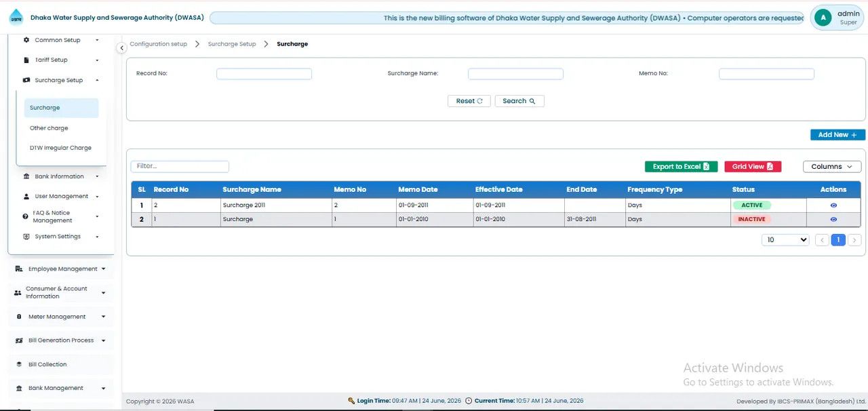The height and width of the screenshot is (411, 868).
Task: View the Surcharge 2011 record eye icon
Action: click(x=833, y=205)
